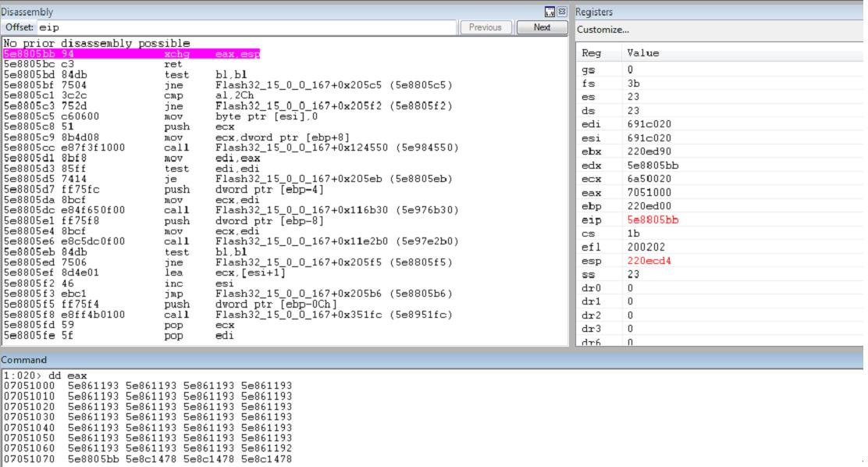This screenshot has height=467, width=868.
Task: Click the Value column header
Action: 643,53
